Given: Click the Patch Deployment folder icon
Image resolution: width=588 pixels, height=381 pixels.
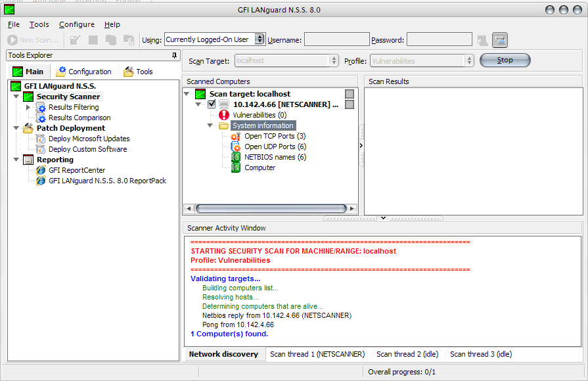Looking at the screenshot, I should (28, 128).
